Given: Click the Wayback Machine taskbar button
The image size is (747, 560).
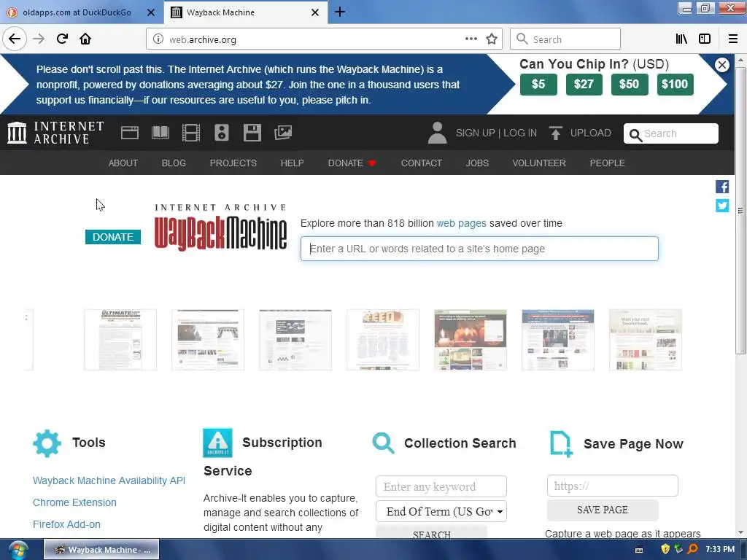Looking at the screenshot, I should (101, 550).
